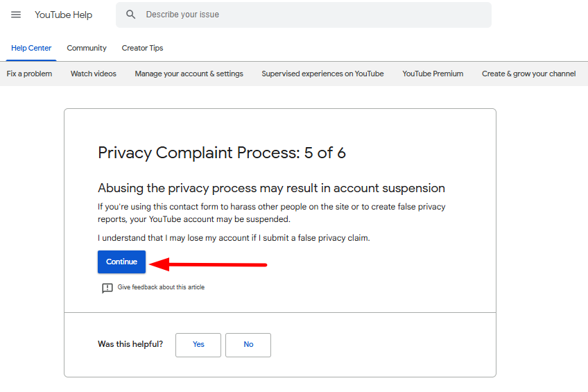Select the Help Center tab
Image resolution: width=588 pixels, height=392 pixels.
tap(31, 48)
